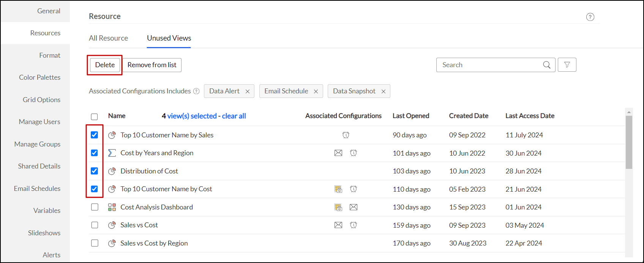This screenshot has height=263, width=644.
Task: Click the help question mark icon
Action: (x=590, y=17)
